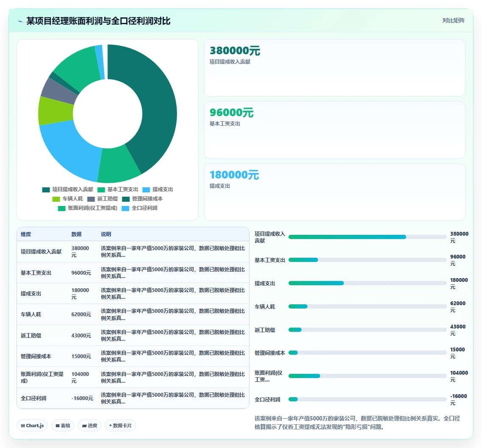This screenshot has height=448, width=482.
Task: Click 项目提成收入贡献 progress bar
Action: click(x=367, y=237)
